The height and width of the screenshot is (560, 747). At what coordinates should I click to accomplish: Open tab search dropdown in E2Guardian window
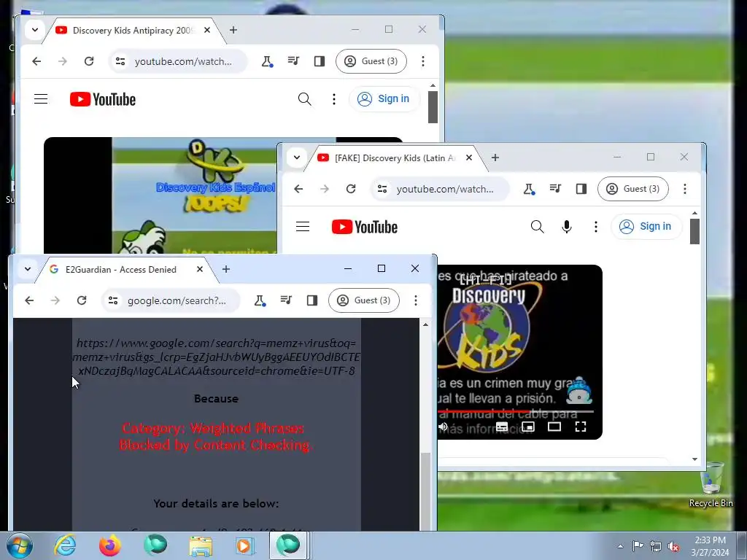pos(28,269)
